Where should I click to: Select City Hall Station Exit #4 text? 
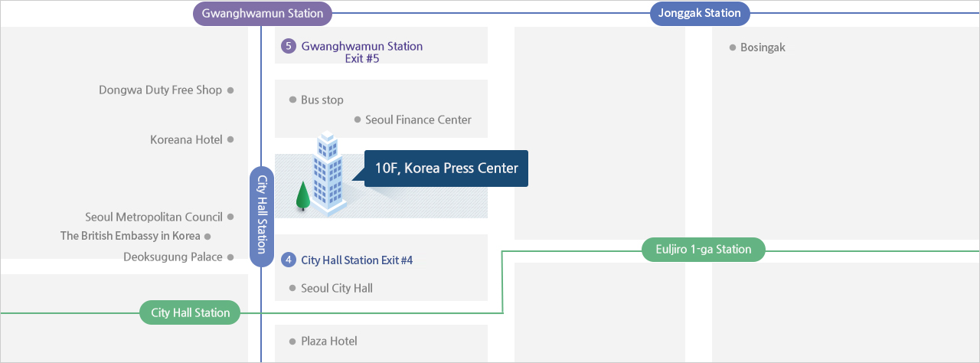pyautogui.click(x=357, y=260)
